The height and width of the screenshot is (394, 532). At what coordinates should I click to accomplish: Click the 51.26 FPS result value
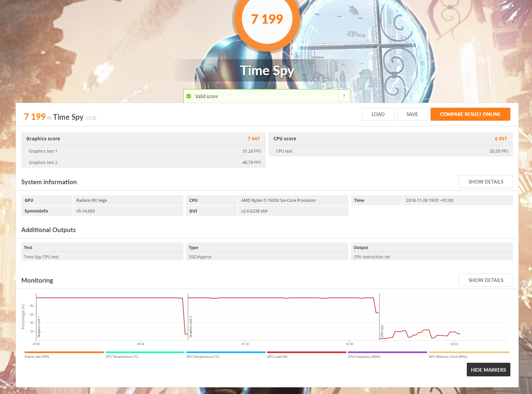(x=252, y=151)
